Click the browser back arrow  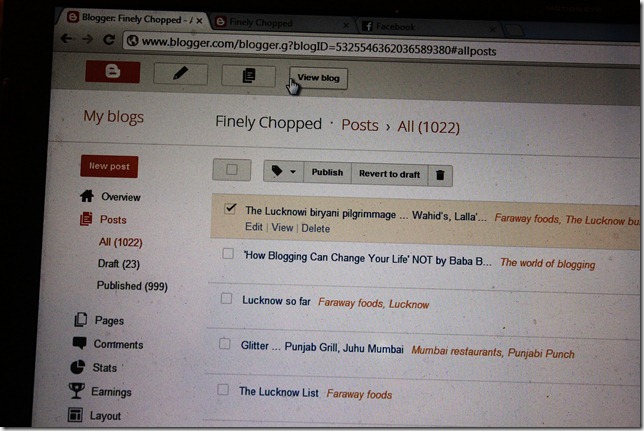pos(67,39)
